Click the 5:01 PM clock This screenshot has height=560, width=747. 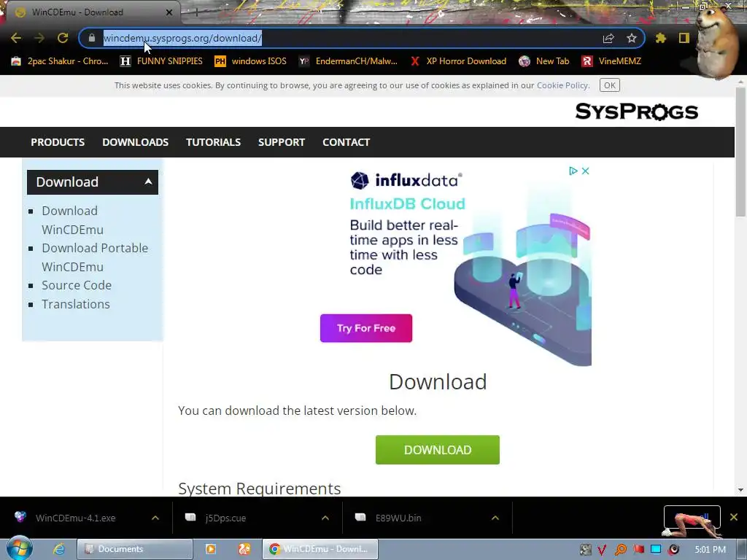point(710,550)
